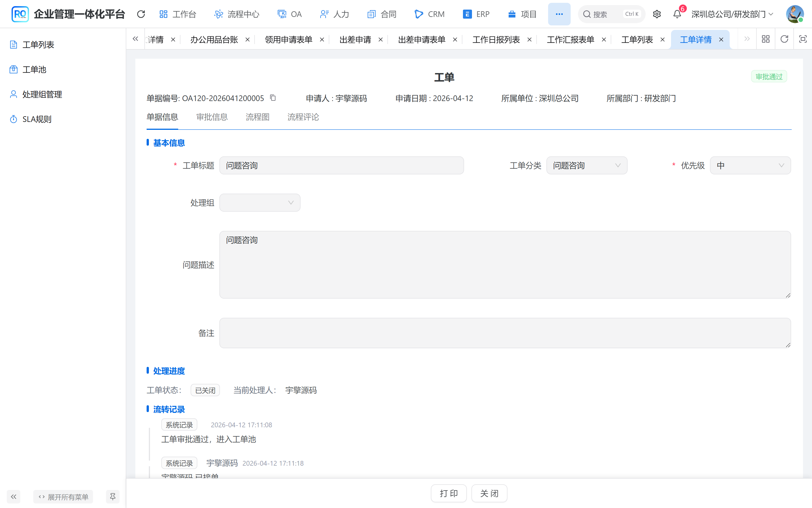Open 流程中心 in top navigation
Image resolution: width=812 pixels, height=508 pixels.
pyautogui.click(x=237, y=14)
